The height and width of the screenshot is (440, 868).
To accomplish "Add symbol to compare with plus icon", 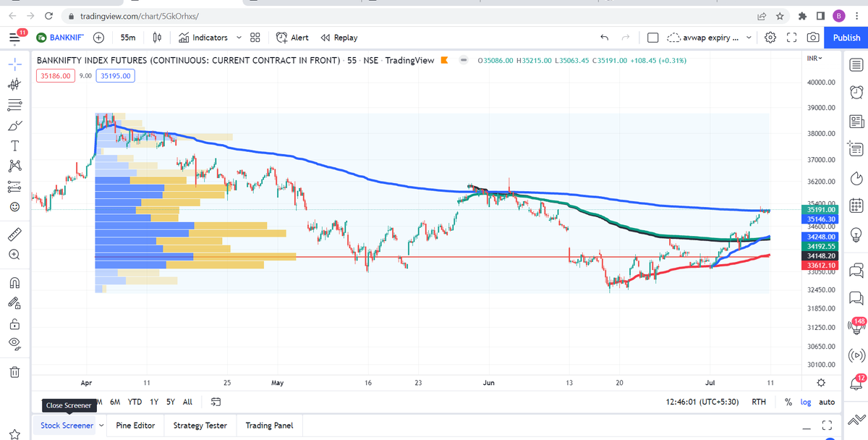I will click(x=98, y=38).
